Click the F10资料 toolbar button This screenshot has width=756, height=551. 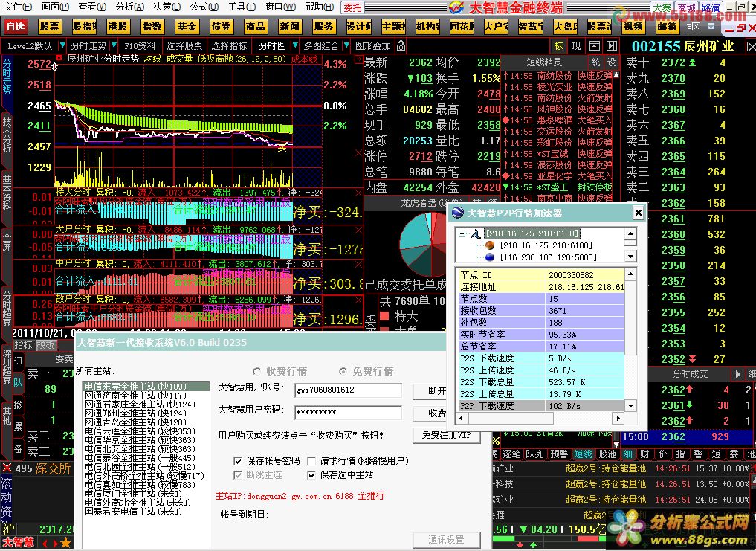140,46
